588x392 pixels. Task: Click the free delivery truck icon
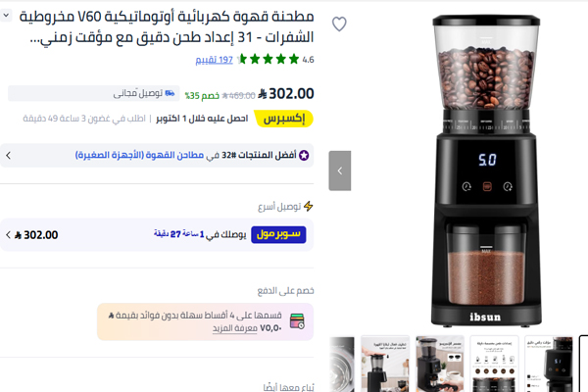pos(170,93)
